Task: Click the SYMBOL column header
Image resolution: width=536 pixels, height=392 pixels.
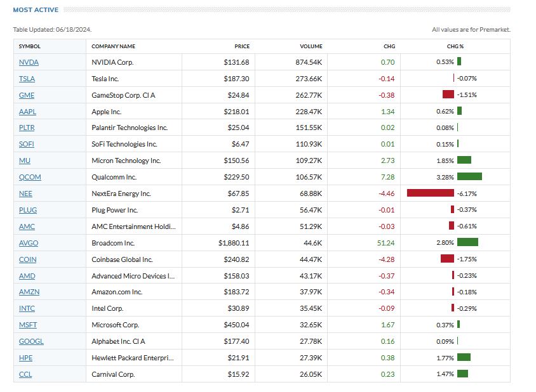Action: pyautogui.click(x=29, y=46)
